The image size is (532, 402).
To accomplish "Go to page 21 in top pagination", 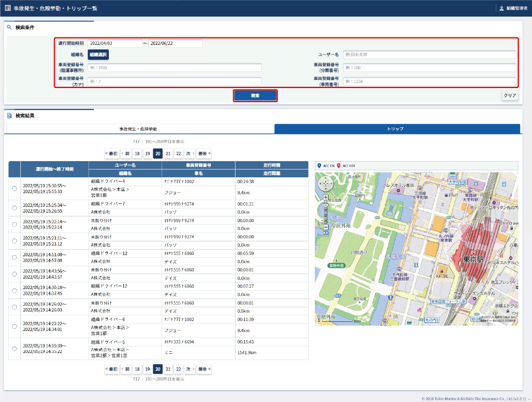I will [x=168, y=154].
